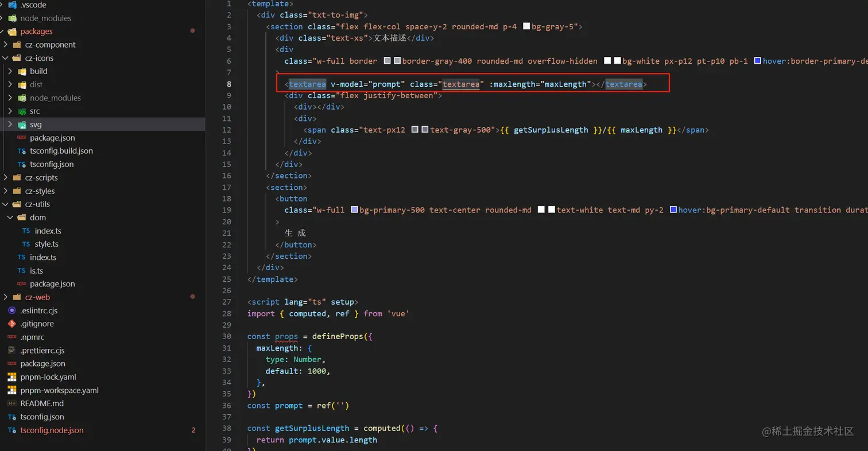The height and width of the screenshot is (451, 868).
Task: Click the ESLint icon beside .eslintrc.cjs
Action: (x=12, y=310)
